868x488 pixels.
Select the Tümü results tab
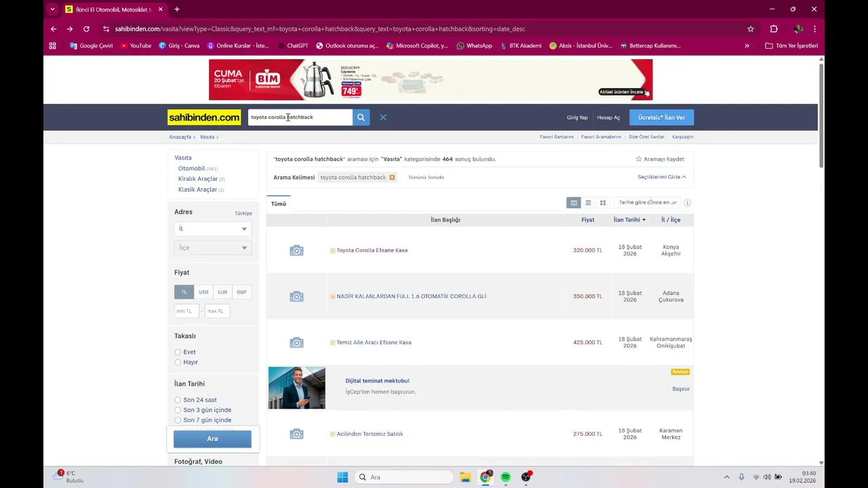pyautogui.click(x=279, y=204)
